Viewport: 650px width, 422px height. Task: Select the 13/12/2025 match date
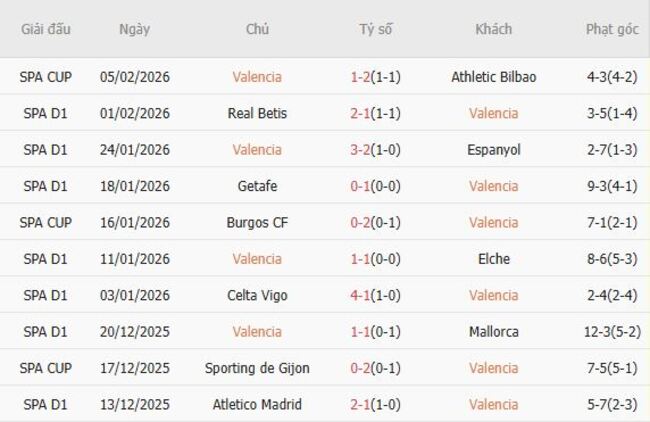(x=136, y=404)
